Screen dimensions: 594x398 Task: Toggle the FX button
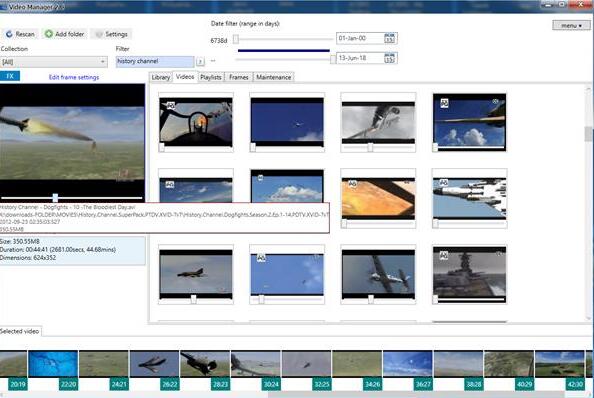[10, 76]
